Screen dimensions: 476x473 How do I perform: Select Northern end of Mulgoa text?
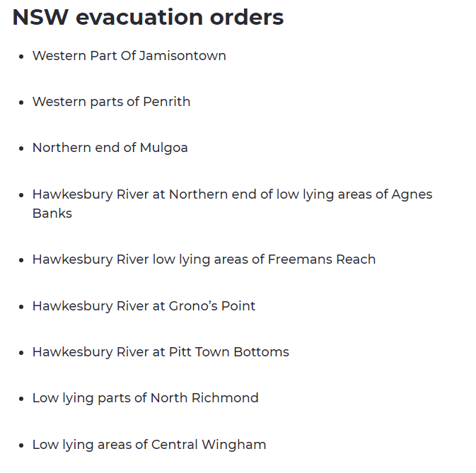(x=110, y=148)
